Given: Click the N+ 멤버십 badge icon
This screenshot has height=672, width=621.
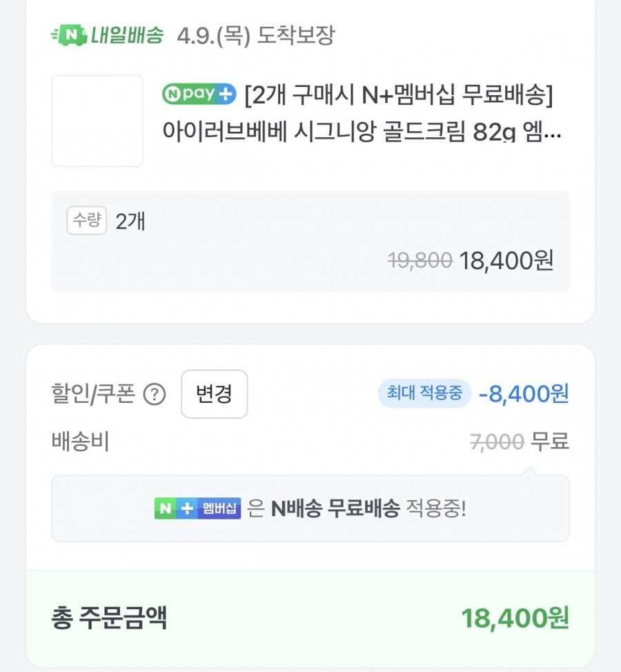Looking at the screenshot, I should (x=197, y=508).
